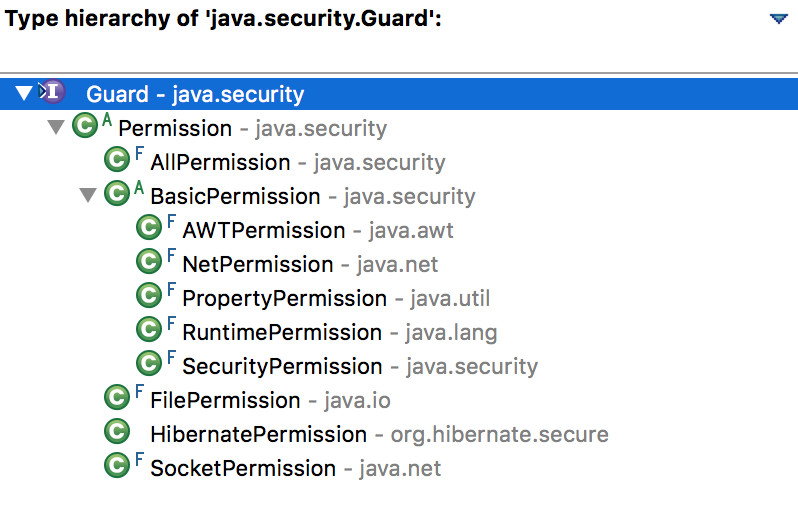This screenshot has width=798, height=510.
Task: Select the SocketPermission entry label
Action: (x=243, y=468)
